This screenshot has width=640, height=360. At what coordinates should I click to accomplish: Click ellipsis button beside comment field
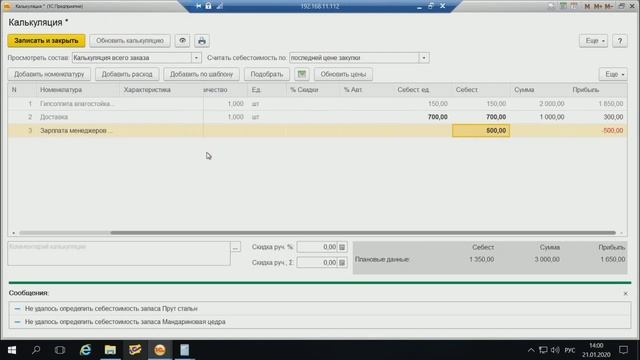tap(236, 247)
